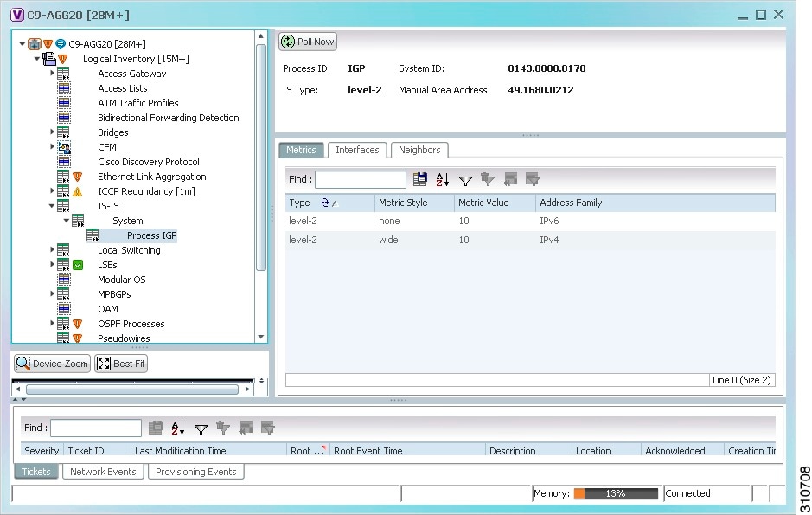Collapse the IS-IS node
Image resolution: width=812 pixels, height=515 pixels.
(52, 206)
